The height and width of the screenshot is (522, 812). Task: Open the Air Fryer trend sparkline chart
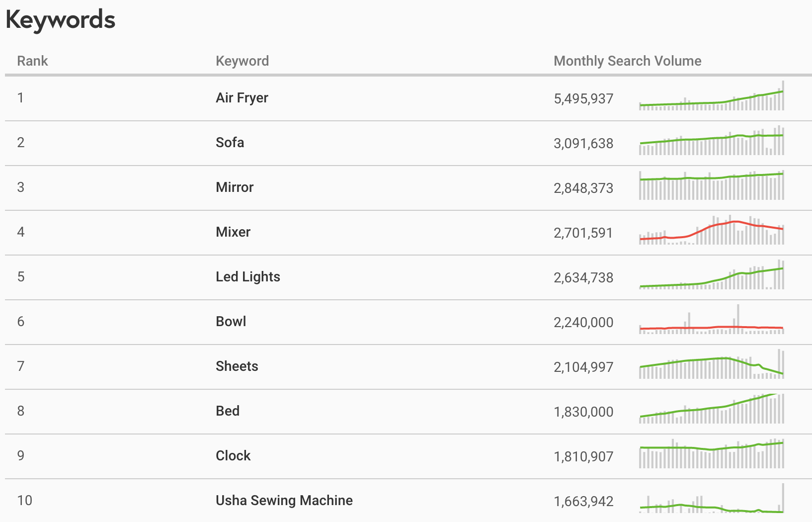pos(712,95)
